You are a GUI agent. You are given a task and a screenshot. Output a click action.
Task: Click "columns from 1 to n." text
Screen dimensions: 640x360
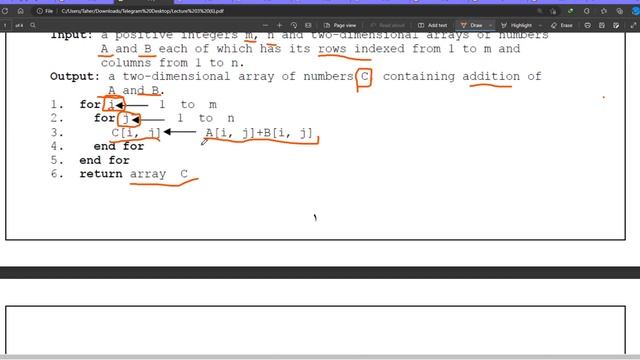(x=172, y=62)
